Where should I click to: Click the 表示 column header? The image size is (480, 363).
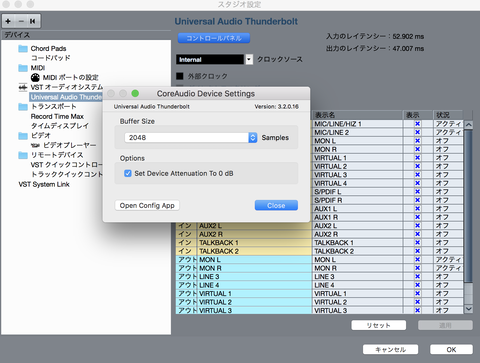418,115
